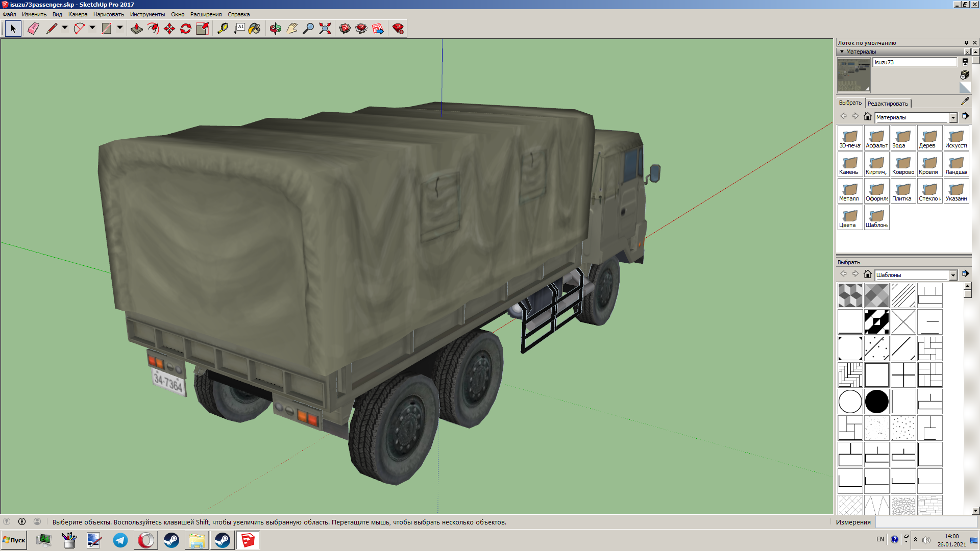
Task: Collapse the Материалы panel section
Action: 842,52
